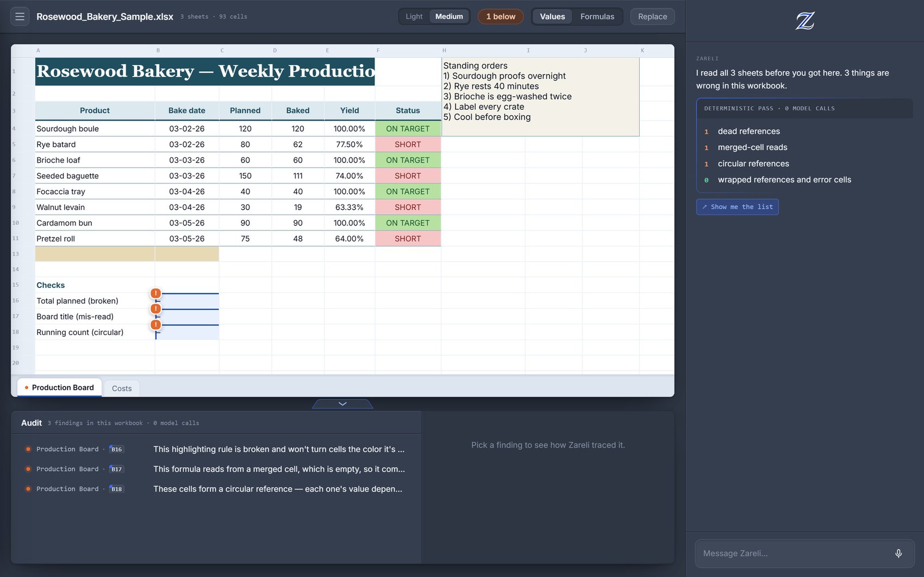This screenshot has height=577, width=924.
Task: Select 'Total planned (broken)' label cell
Action: tap(95, 301)
